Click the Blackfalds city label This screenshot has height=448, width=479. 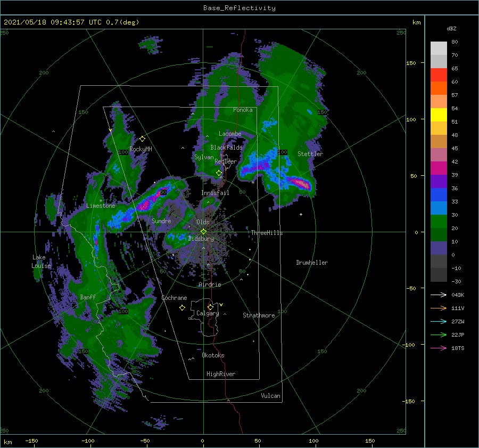point(226,148)
